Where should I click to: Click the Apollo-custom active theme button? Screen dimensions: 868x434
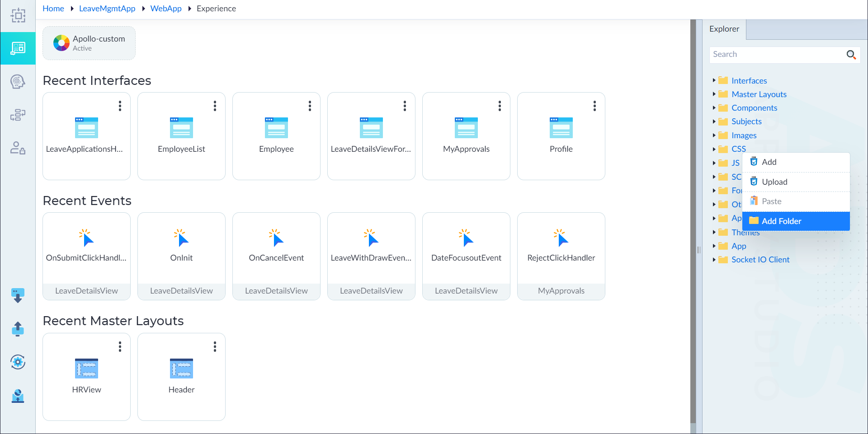pyautogui.click(x=89, y=43)
